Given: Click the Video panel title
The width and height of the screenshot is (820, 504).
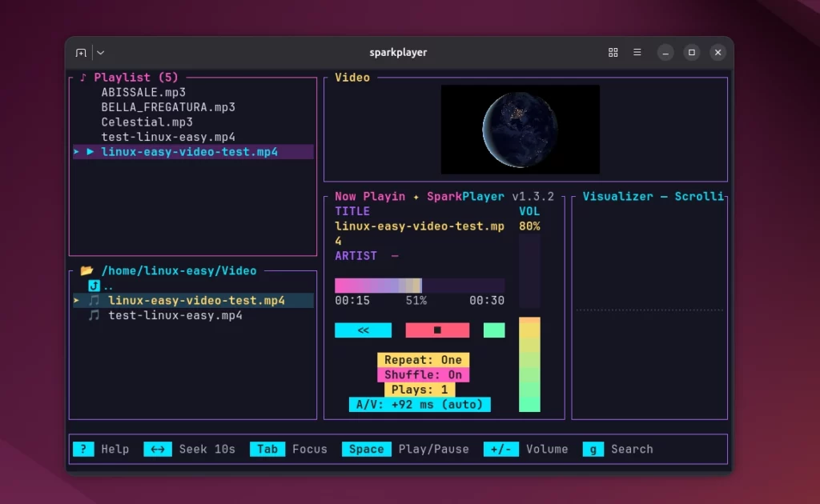Looking at the screenshot, I should pyautogui.click(x=352, y=78).
